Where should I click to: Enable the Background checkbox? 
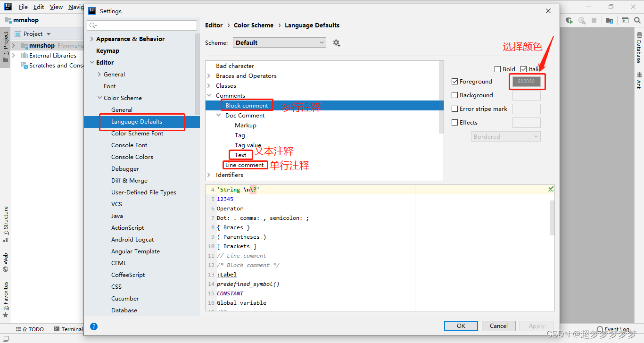click(454, 95)
